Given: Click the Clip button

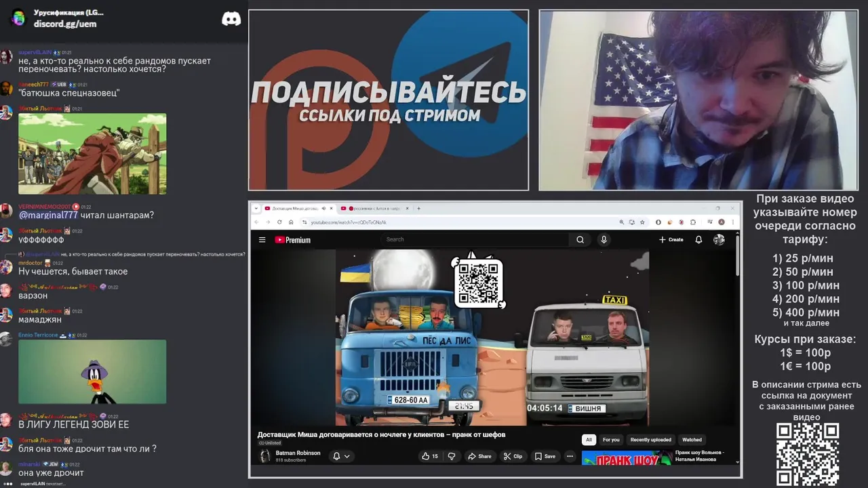Looking at the screenshot, I should (513, 456).
